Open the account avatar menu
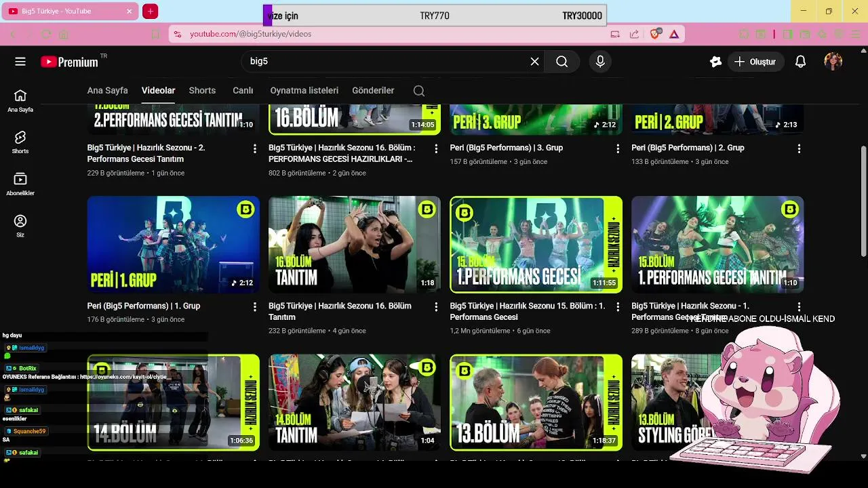The width and height of the screenshot is (868, 488). pos(833,62)
